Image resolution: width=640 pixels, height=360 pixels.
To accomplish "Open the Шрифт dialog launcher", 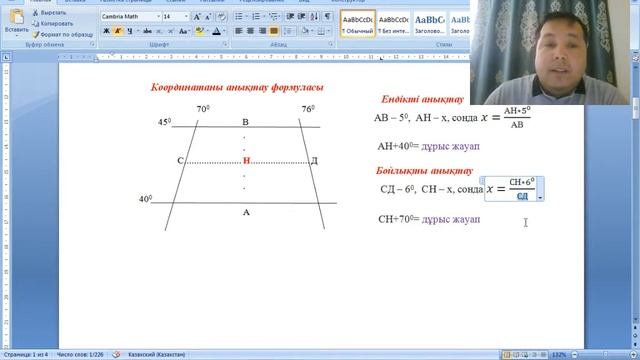I will point(225,44).
